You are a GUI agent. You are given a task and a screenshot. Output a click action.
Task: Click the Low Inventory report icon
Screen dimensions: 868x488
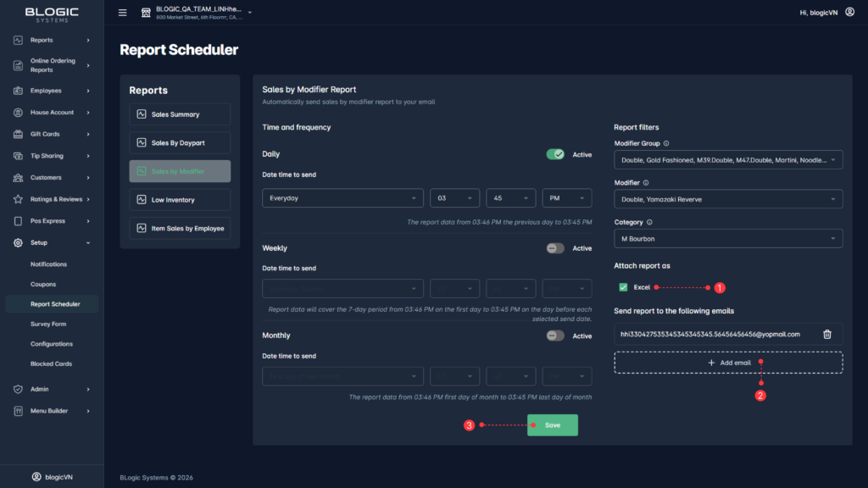(x=142, y=200)
